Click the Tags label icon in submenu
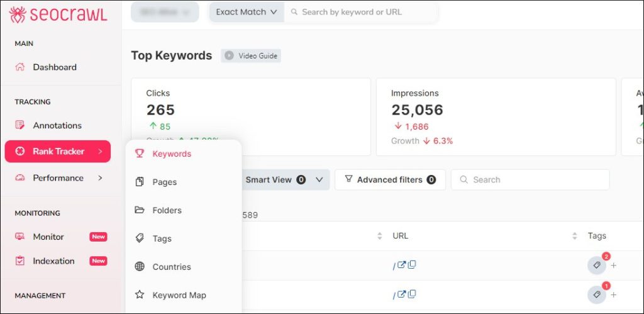 coord(140,238)
